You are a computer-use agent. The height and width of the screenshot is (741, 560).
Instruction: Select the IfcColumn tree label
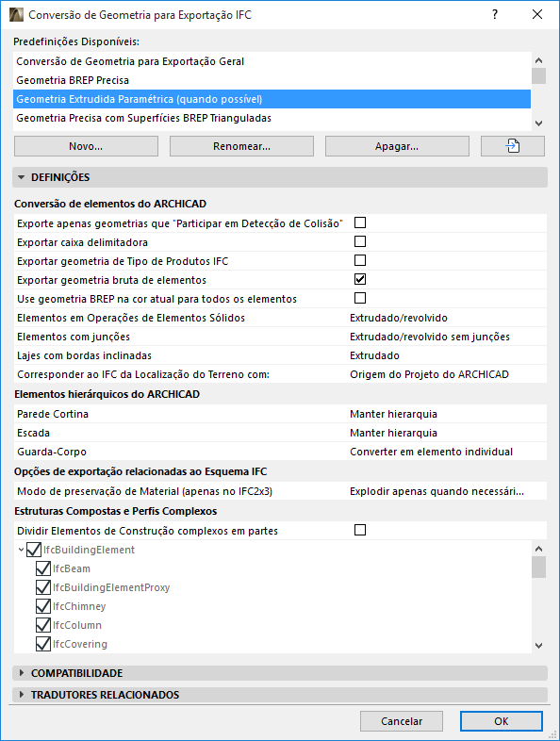[x=77, y=625]
